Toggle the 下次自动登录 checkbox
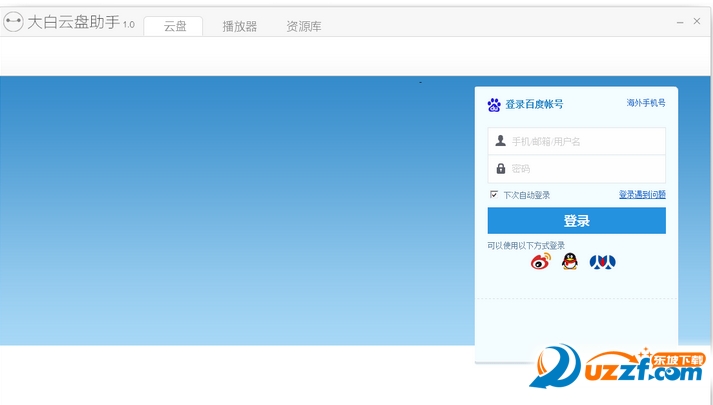Screen dimensions: 713x405 [494, 195]
